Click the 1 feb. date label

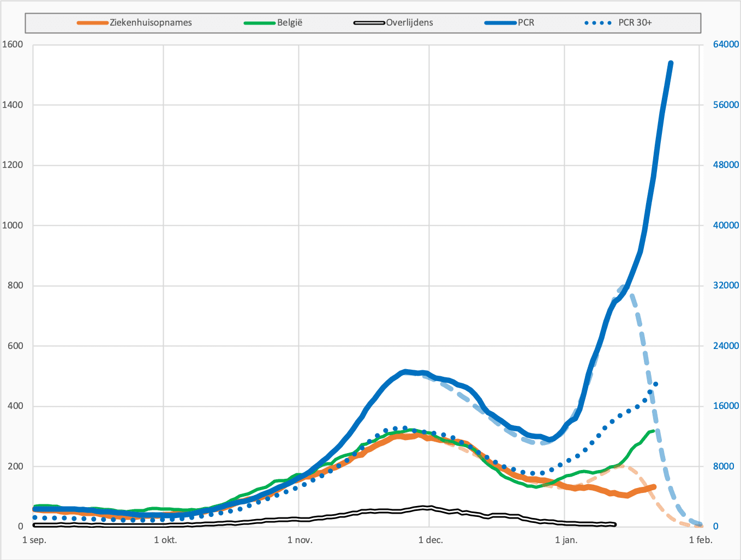701,540
